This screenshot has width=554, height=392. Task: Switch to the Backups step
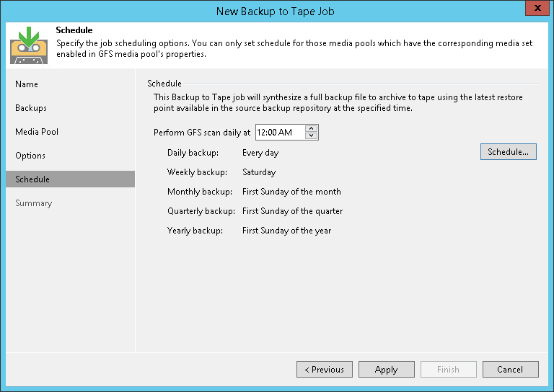point(31,108)
